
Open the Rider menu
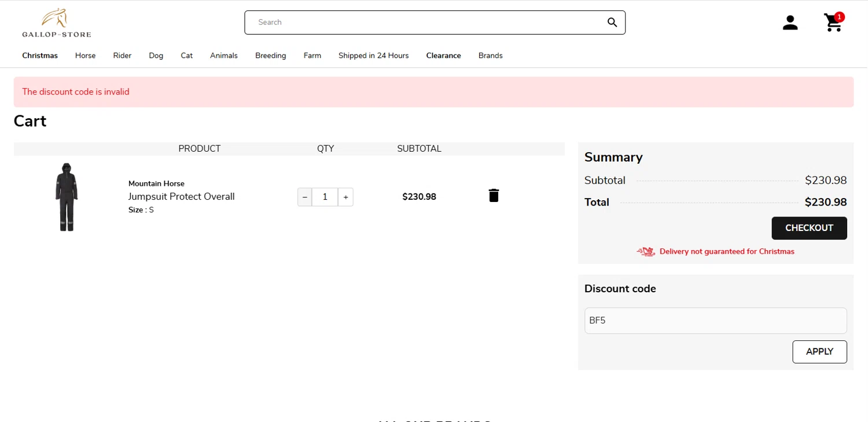click(122, 56)
